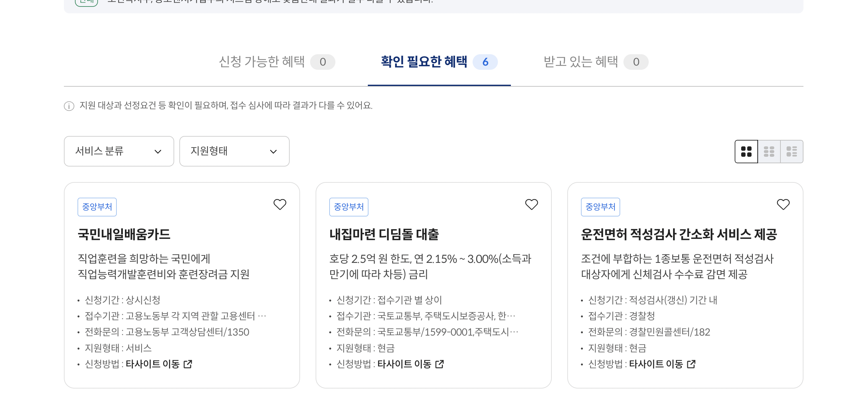Screen dimensions: 868x394
Task: Click the 타사이트 이동 link on 디딤돌 대출
Action: (404, 364)
